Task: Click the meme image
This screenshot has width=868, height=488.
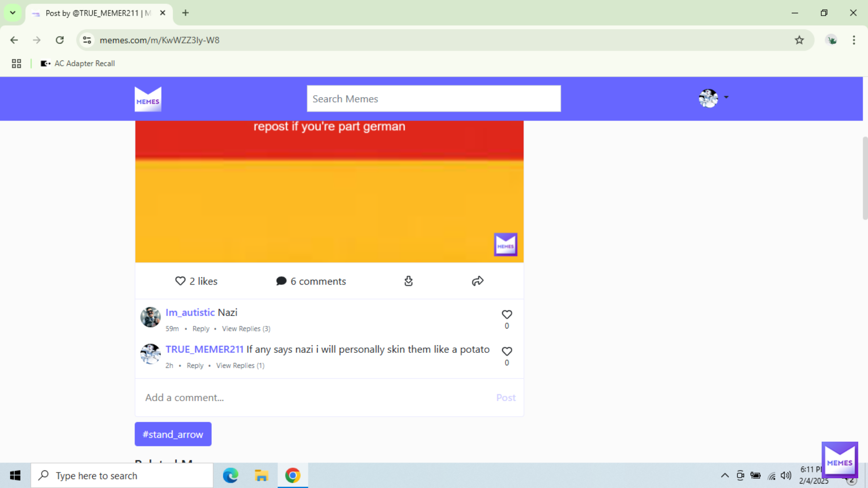Action: pyautogui.click(x=329, y=191)
